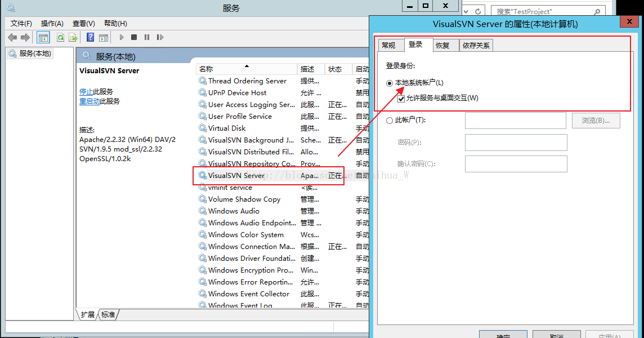This screenshot has width=644, height=338.
Task: Switch to 扩展 view tab at bottom
Action: tap(87, 314)
